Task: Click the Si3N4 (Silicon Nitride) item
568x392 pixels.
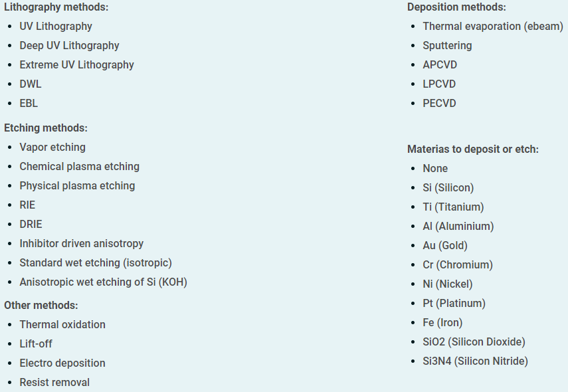Action: pyautogui.click(x=475, y=361)
